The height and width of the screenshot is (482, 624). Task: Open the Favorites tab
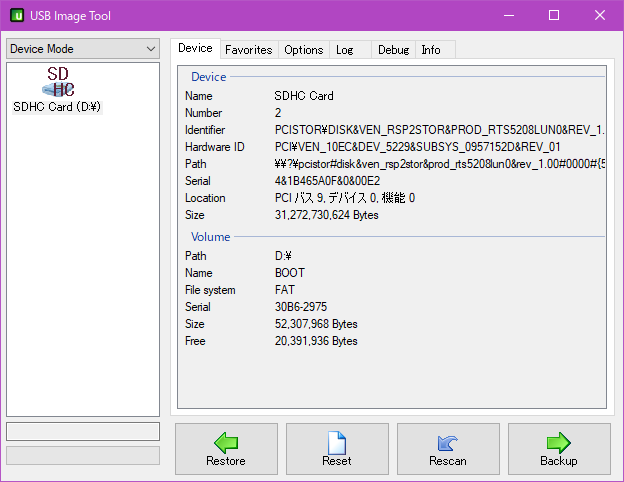(249, 50)
